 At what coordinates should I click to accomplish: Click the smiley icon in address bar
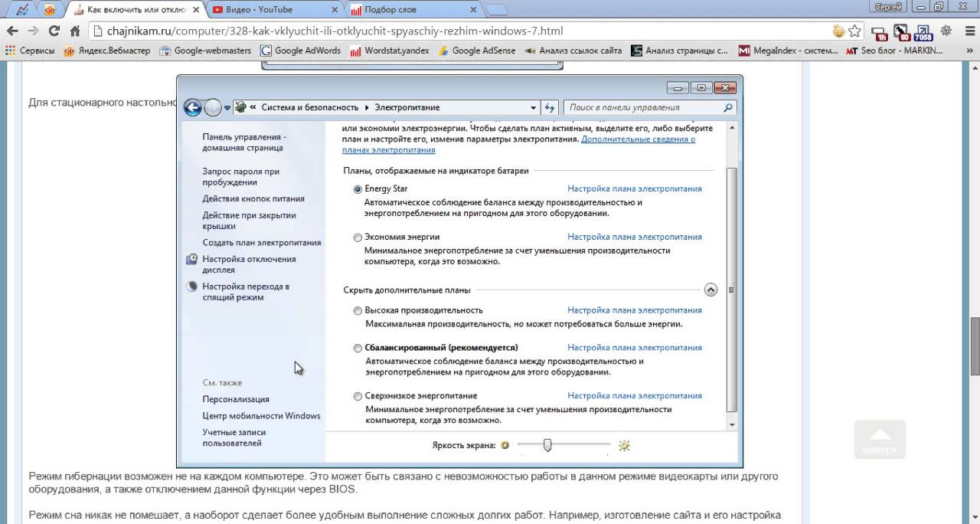(839, 31)
